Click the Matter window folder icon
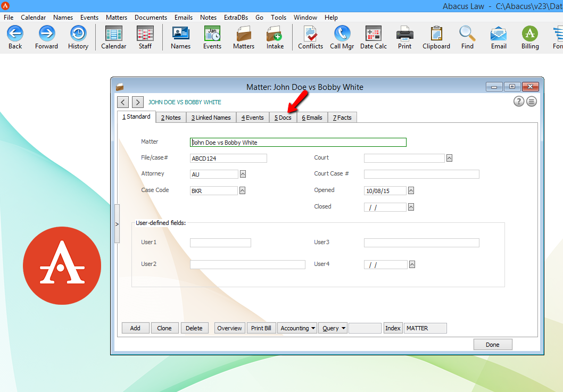Screen dimensions: 563x392 coord(120,87)
